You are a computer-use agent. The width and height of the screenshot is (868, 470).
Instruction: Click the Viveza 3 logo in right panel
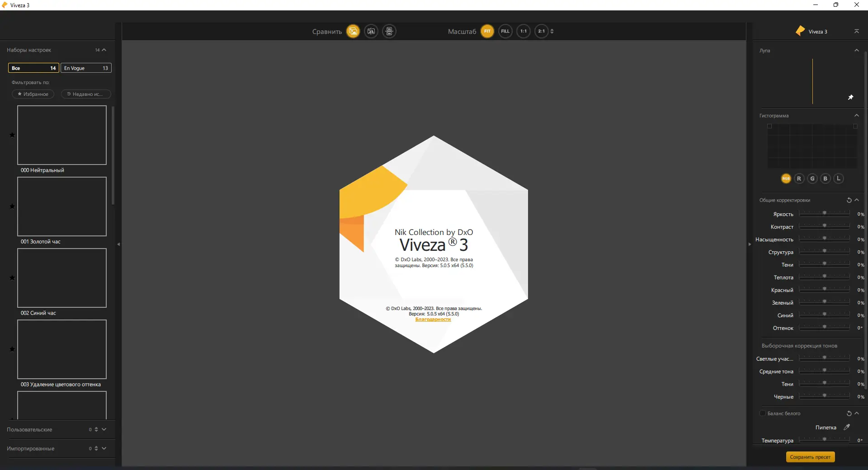point(800,31)
